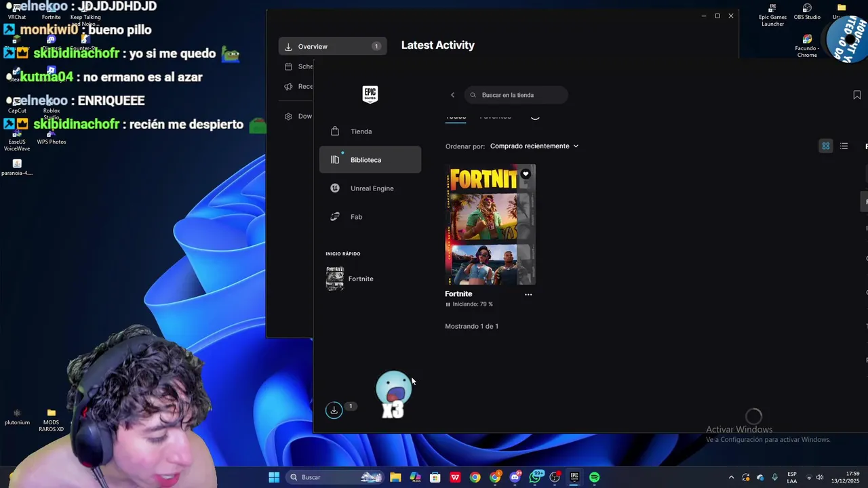The image size is (868, 488).
Task: Toggle the favorite heart on the Fortnite cover
Action: coord(526,174)
